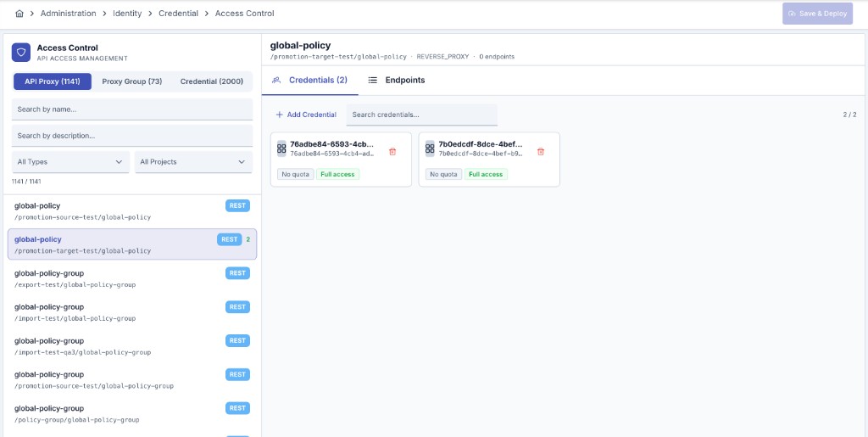The image size is (868, 437).
Task: Click the No quota tag on 7b0edcdf card
Action: [x=444, y=174]
